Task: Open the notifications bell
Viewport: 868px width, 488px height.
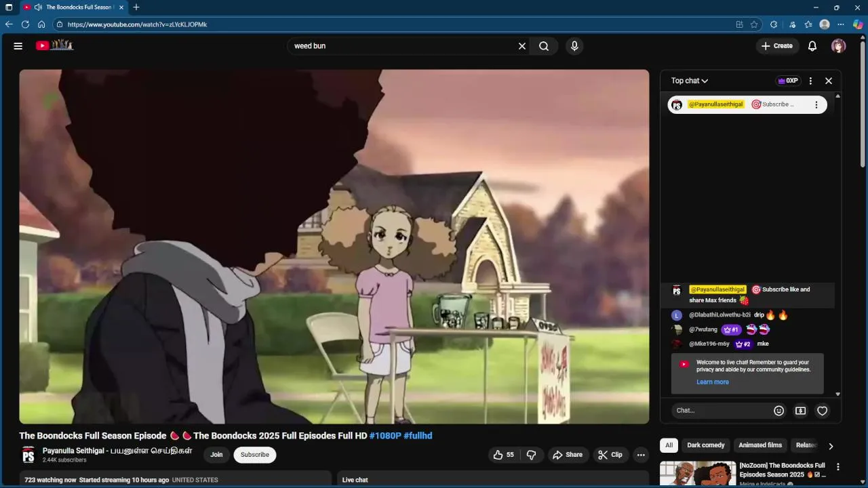Action: pos(812,46)
